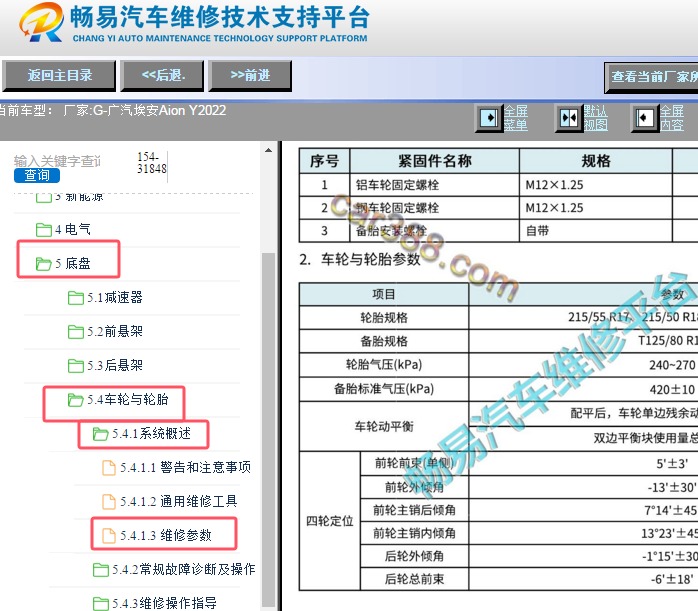The height and width of the screenshot is (611, 698).
Task: Click the 前轮主销后倾角 cell
Action: 414,510
